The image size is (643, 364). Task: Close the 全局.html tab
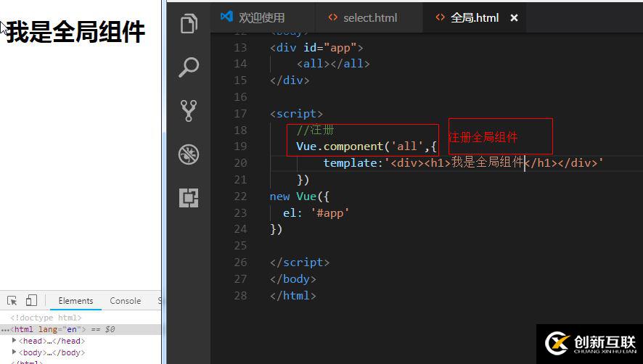(x=514, y=17)
